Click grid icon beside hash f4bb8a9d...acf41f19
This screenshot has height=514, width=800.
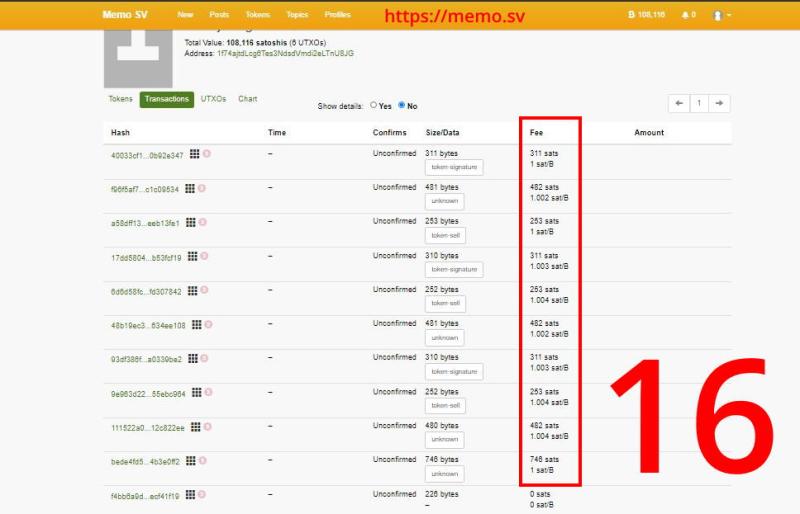click(190, 494)
